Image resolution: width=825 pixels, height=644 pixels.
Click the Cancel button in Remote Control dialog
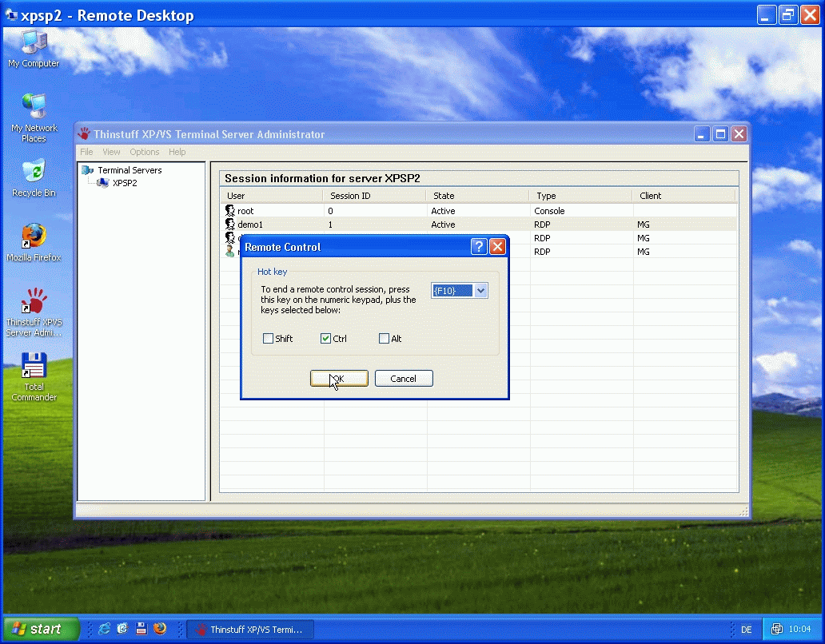(x=404, y=379)
